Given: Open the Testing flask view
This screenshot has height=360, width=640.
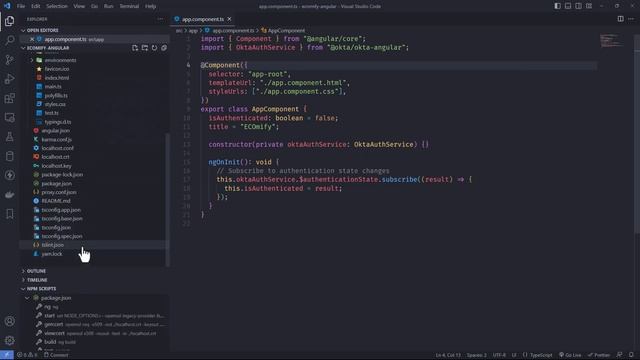Looking at the screenshot, I should click(x=9, y=137).
